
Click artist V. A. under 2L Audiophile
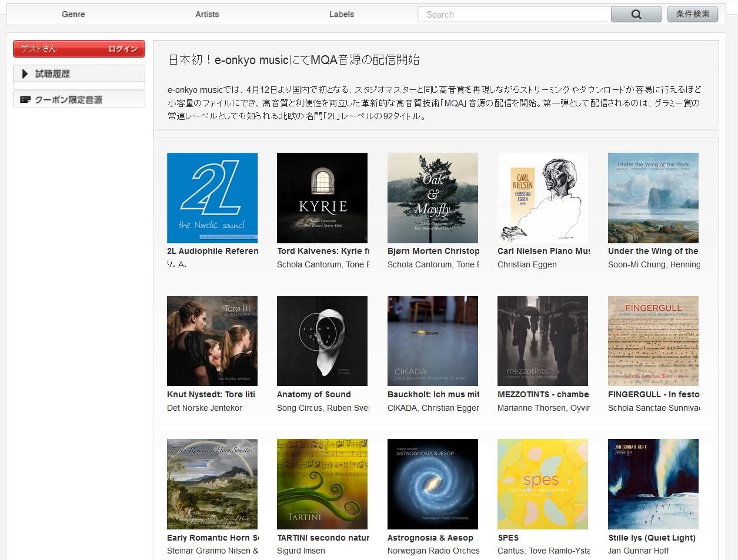click(x=177, y=264)
